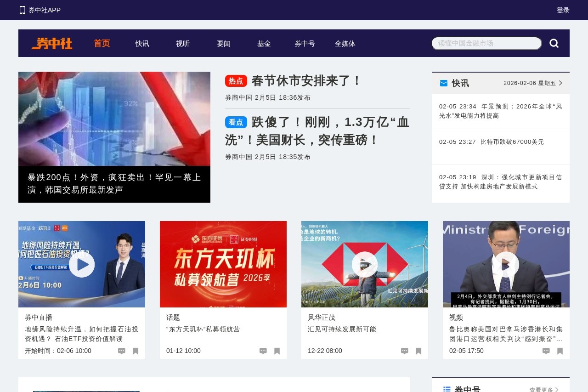Select 要闻 in the navigation bar
This screenshot has height=392, width=588.
pyautogui.click(x=224, y=44)
